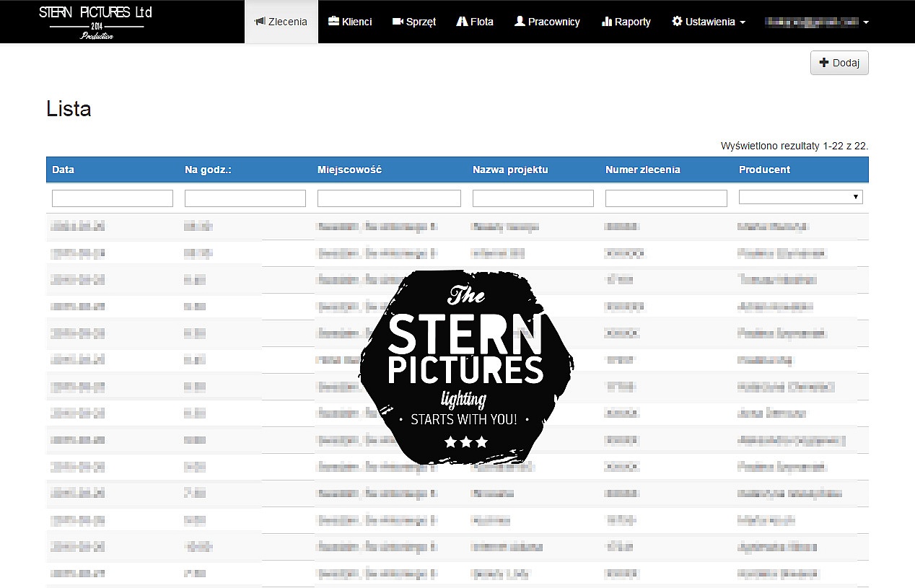915x588 pixels.
Task: Focus the Nazwa projektu filter input
Action: [x=533, y=198]
